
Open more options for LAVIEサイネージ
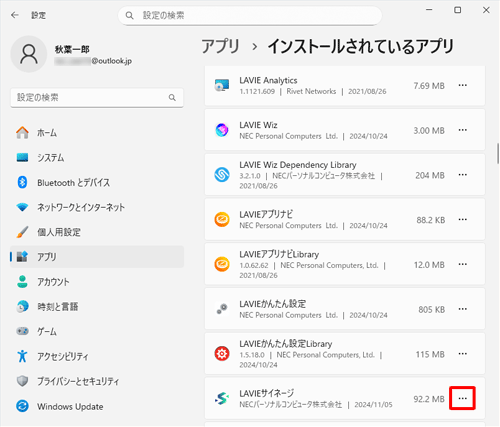462,398
